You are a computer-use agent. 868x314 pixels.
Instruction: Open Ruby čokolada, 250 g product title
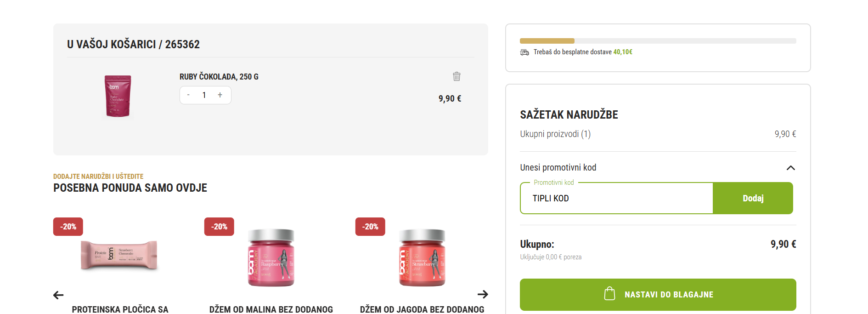tap(219, 77)
